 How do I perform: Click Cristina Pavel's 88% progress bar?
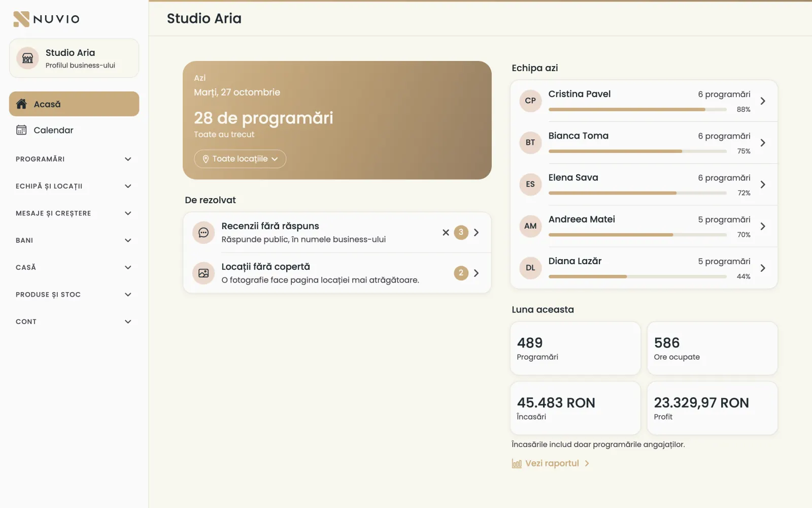pyautogui.click(x=637, y=110)
